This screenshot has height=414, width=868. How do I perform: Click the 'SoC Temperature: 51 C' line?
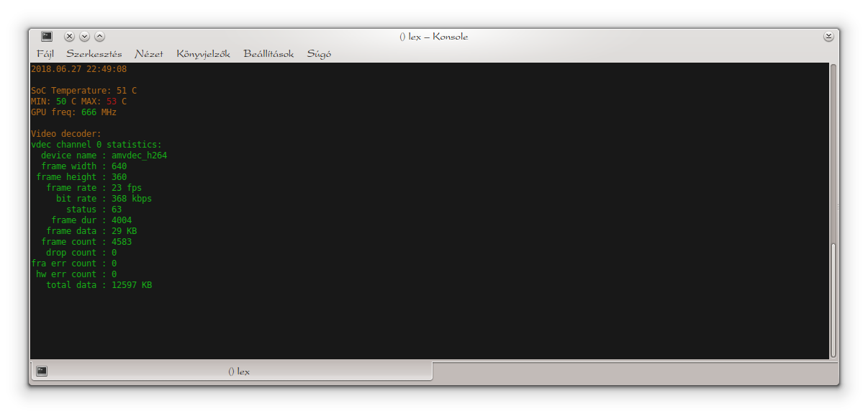pos(83,91)
